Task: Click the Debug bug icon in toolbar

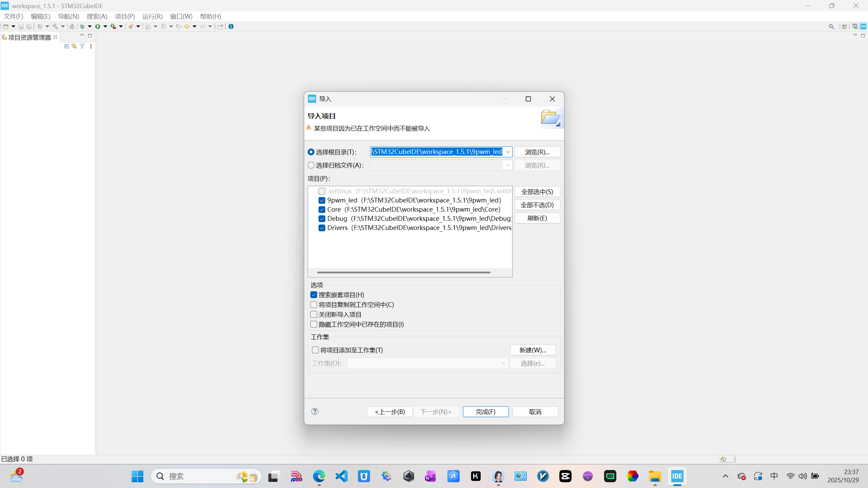Action: tap(82, 26)
